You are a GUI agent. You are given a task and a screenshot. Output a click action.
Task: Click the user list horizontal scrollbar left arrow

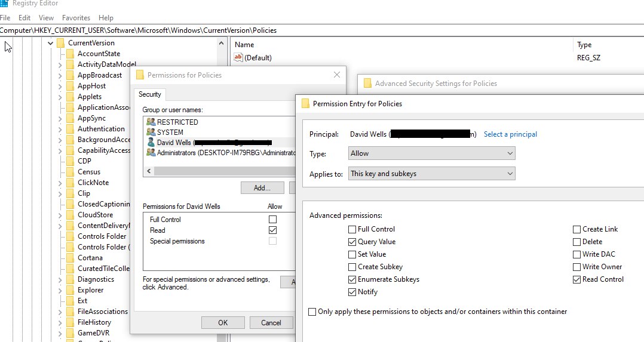pos(149,171)
